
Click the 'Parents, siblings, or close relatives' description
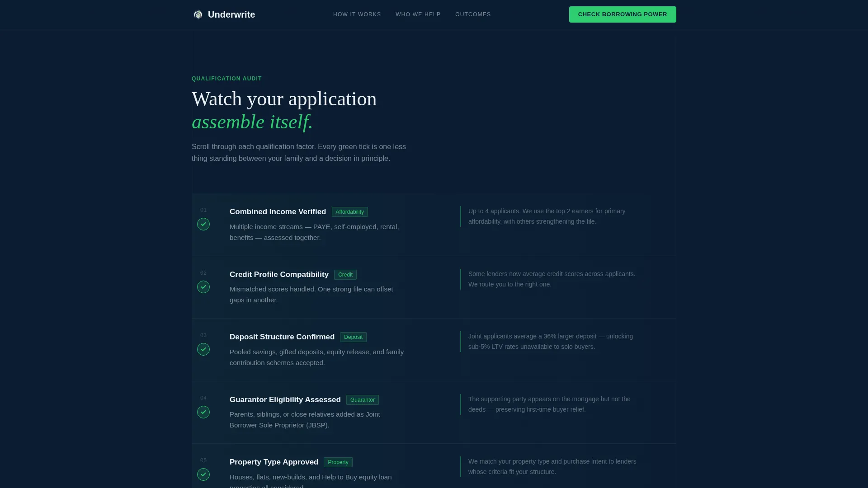point(305,420)
